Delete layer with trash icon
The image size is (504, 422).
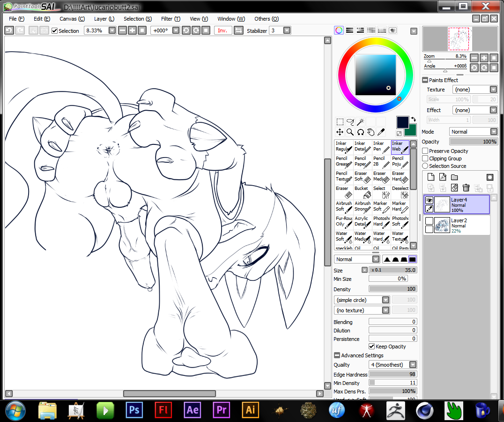click(x=466, y=188)
